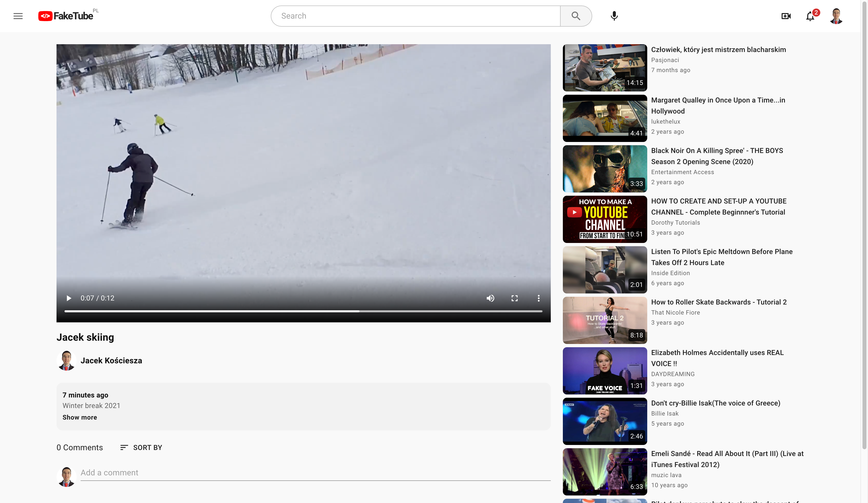
Task: Click channel name DAYDREAMING
Action: (673, 374)
